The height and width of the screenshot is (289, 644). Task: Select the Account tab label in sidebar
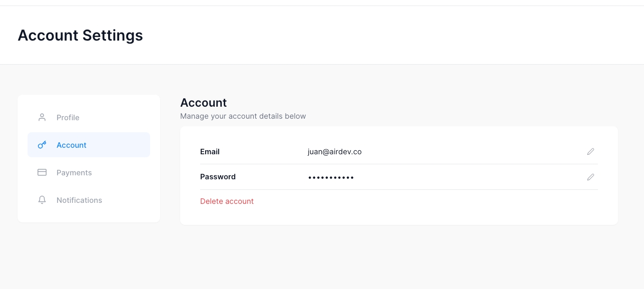(x=72, y=145)
